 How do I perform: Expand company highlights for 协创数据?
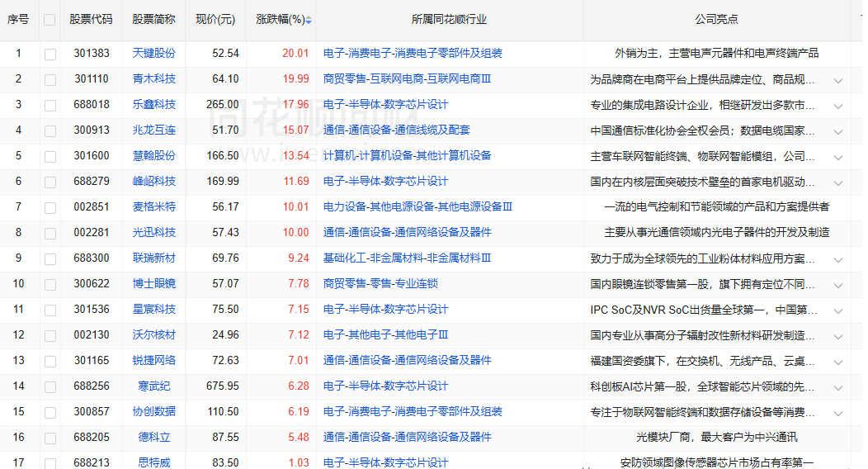tap(838, 413)
